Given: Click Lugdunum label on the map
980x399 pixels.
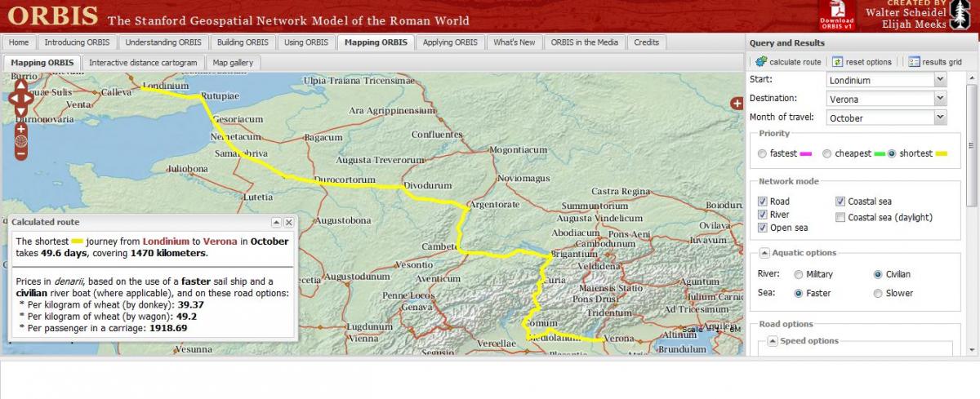Looking at the screenshot, I should [x=369, y=326].
